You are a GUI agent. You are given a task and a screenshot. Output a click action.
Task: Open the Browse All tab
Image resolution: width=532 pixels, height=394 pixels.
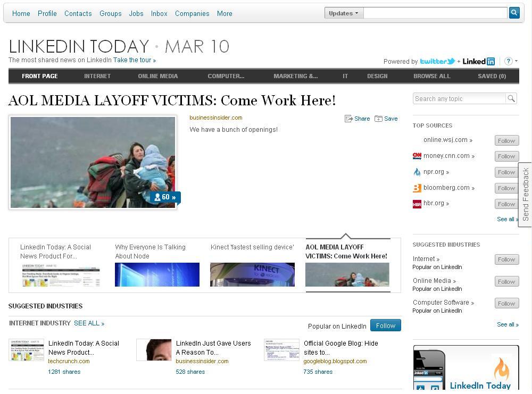431,76
